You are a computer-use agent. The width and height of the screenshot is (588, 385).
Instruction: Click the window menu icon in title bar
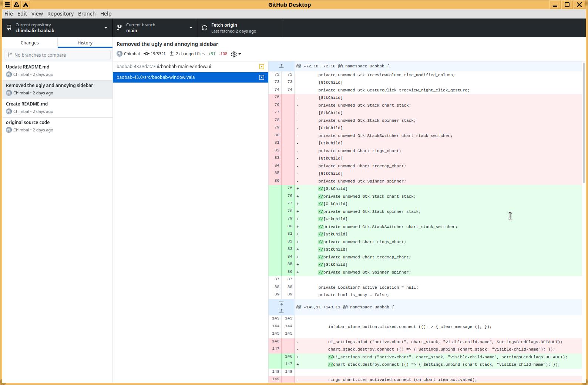(x=7, y=5)
